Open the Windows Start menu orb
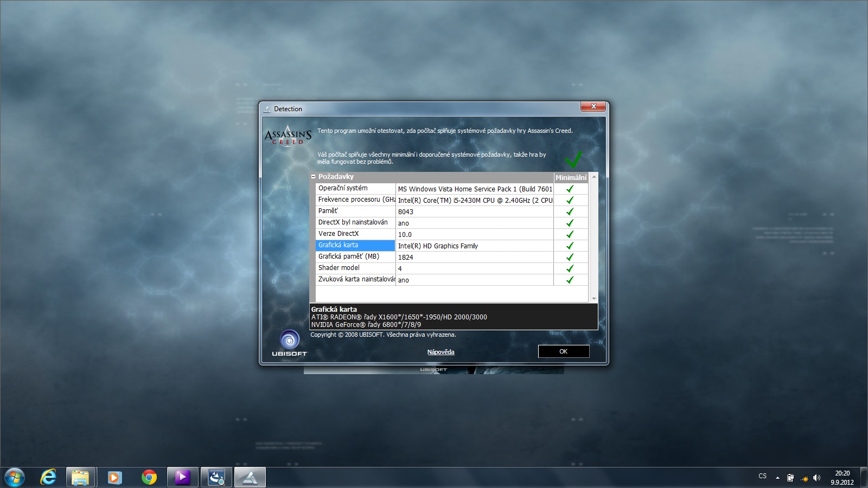This screenshot has height=488, width=868. coord(15,477)
